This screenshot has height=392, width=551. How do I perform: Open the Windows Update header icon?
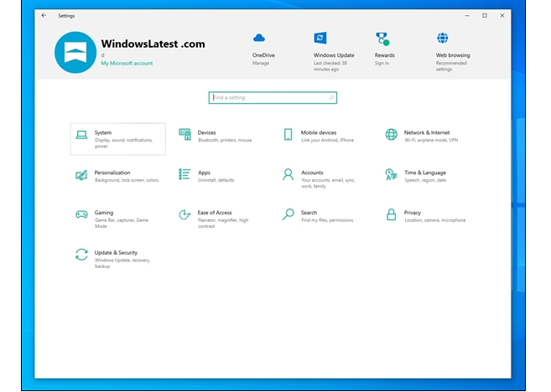(320, 38)
